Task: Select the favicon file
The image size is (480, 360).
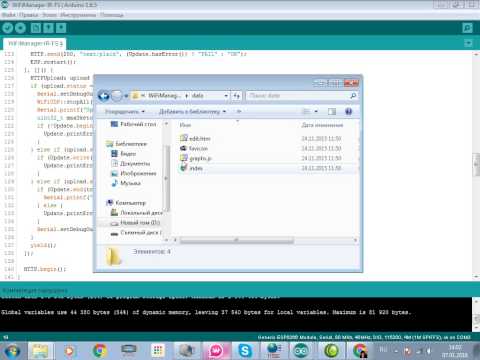Action: pyautogui.click(x=194, y=148)
